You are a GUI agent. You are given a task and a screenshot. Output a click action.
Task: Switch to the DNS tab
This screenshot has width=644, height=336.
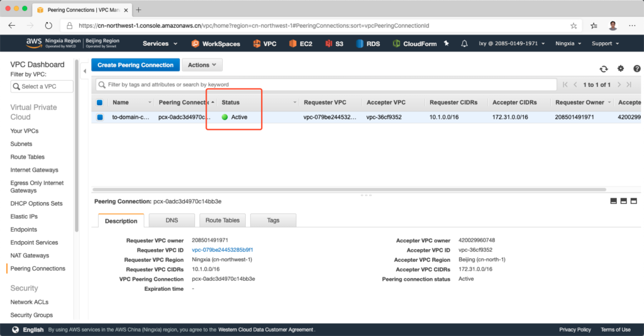(x=172, y=220)
